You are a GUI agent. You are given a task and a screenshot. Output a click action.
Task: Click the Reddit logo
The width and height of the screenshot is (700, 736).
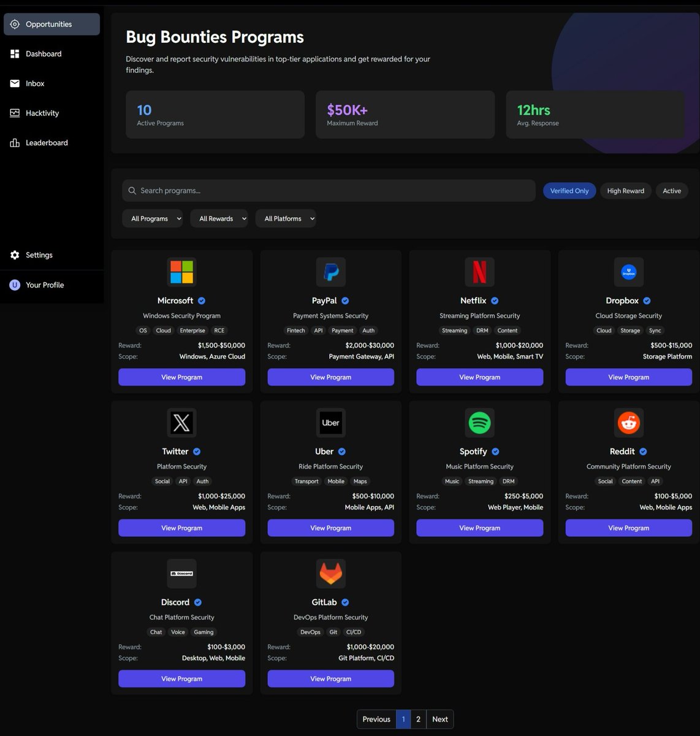click(x=629, y=423)
